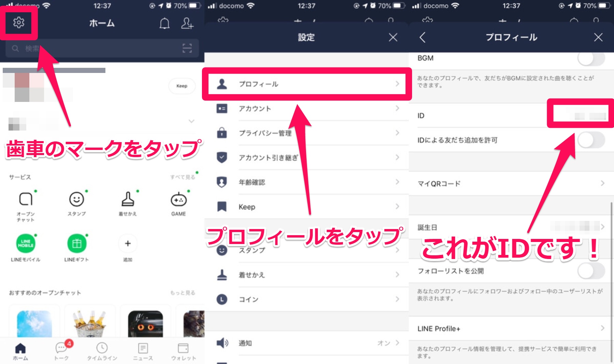Screen dimensions: 614x364
Task: Tap the add friend icon
Action: (x=187, y=23)
